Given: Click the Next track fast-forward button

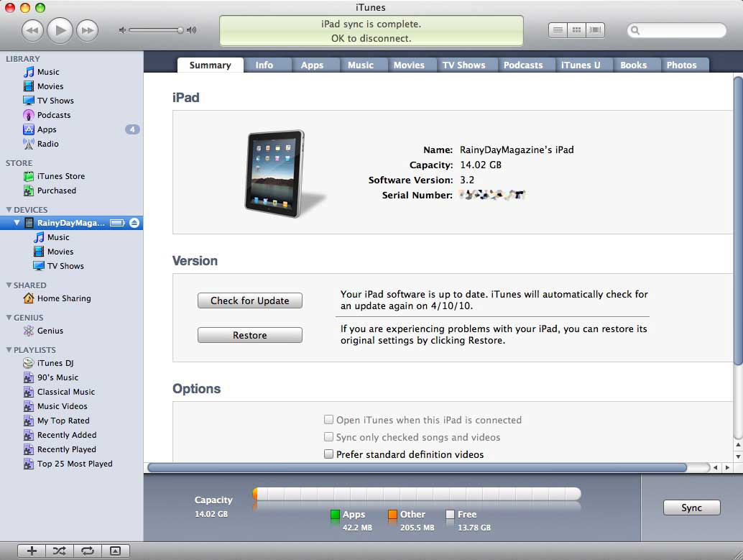Looking at the screenshot, I should (88, 30).
